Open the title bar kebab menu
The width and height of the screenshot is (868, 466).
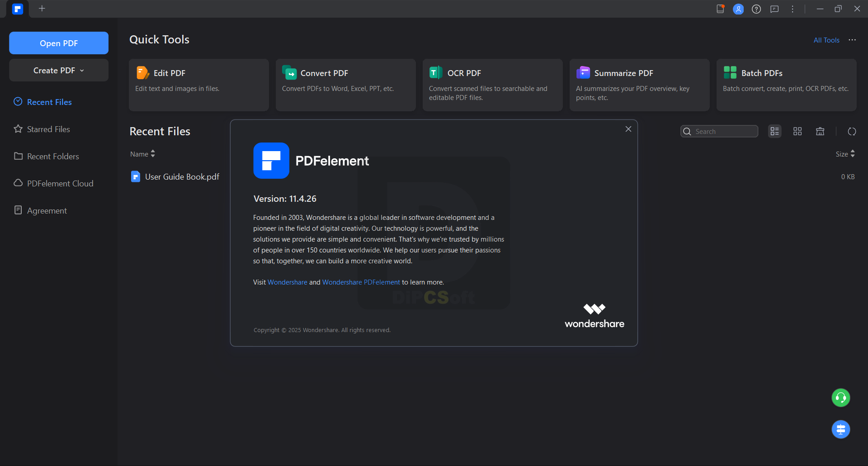(x=793, y=9)
